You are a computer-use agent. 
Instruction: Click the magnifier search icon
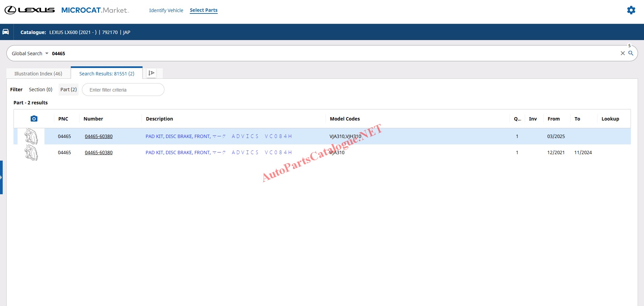coord(631,53)
